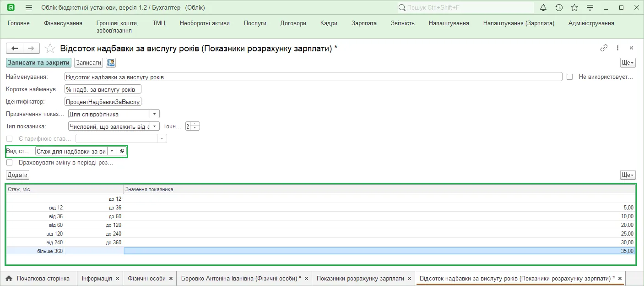
Task: Open the Головне menu section
Action: tap(19, 23)
